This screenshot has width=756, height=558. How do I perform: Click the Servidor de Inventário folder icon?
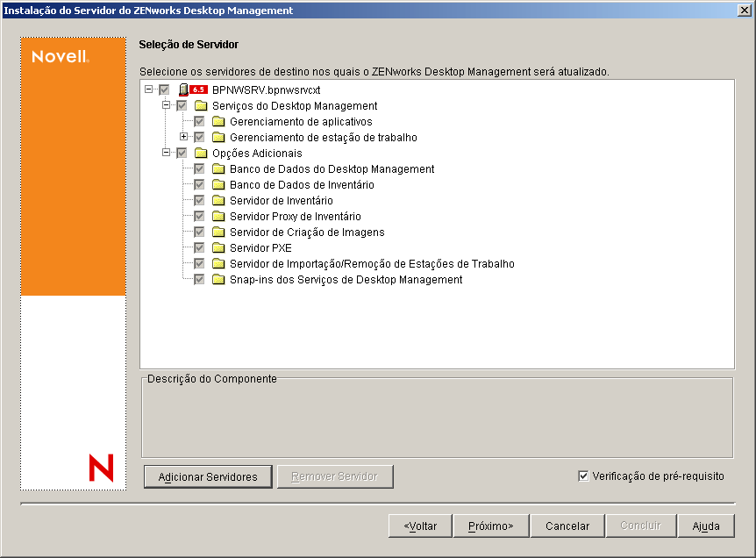coord(219,200)
